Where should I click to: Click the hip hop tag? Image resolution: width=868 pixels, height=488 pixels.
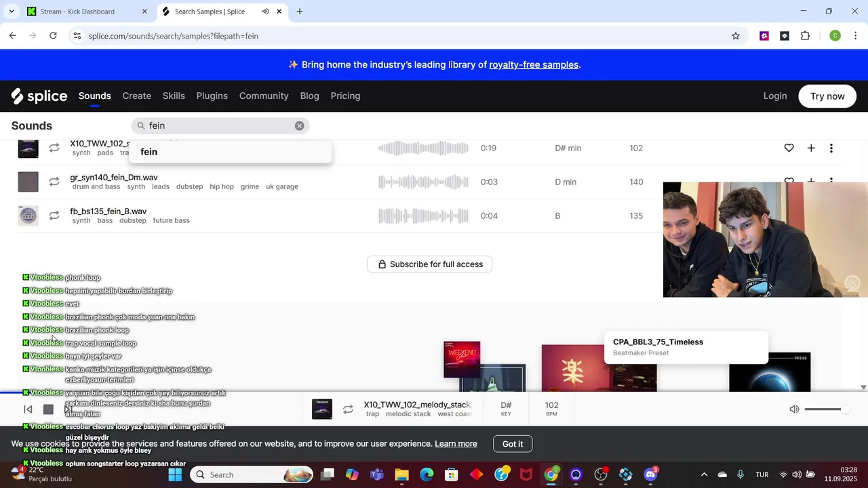(222, 187)
